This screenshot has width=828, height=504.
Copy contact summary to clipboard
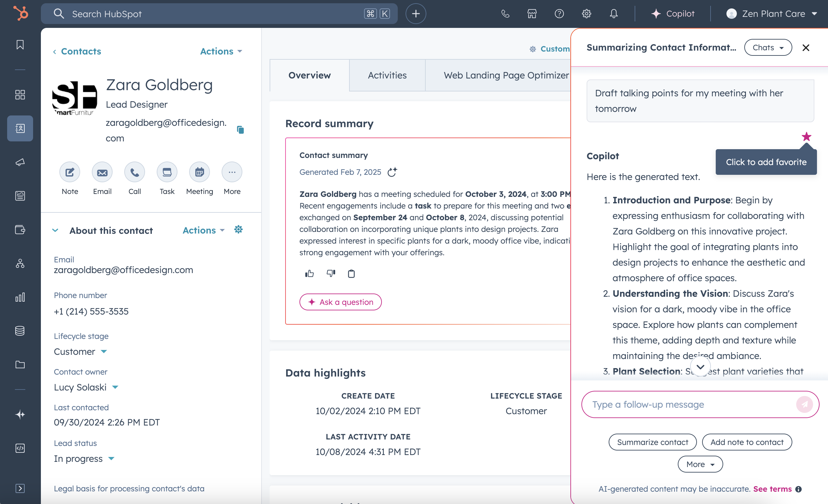tap(351, 273)
